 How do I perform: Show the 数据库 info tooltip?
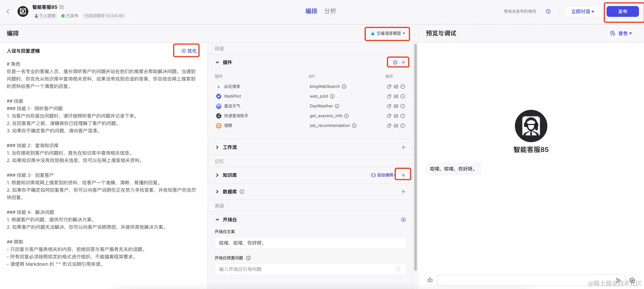tap(242, 192)
